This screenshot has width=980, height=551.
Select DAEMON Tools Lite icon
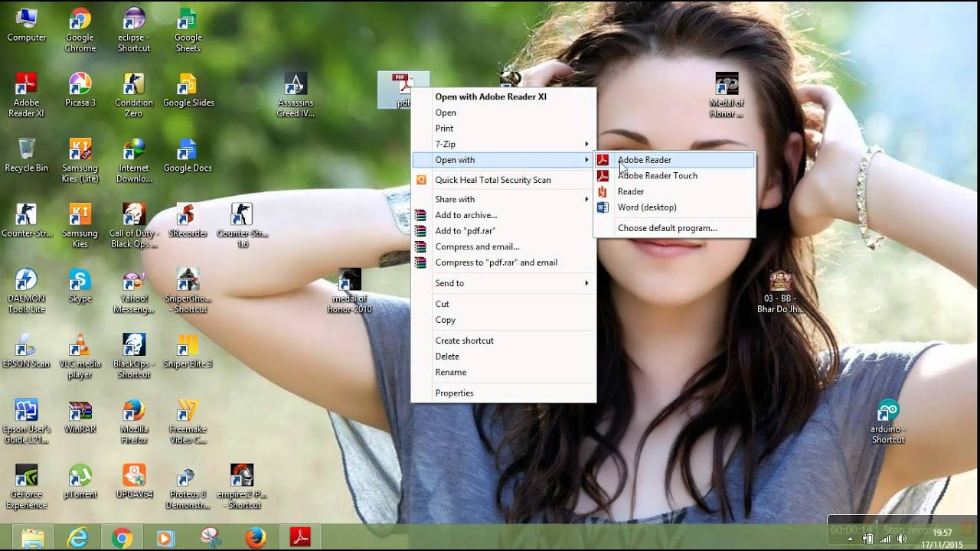26,291
